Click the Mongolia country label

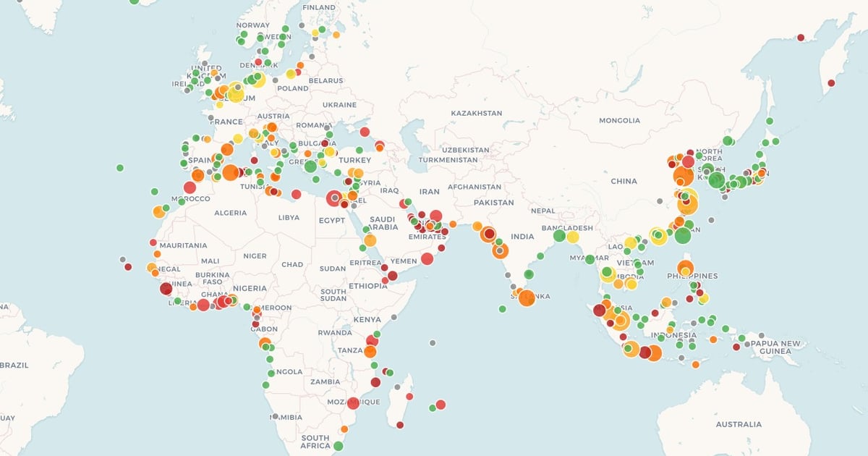620,120
